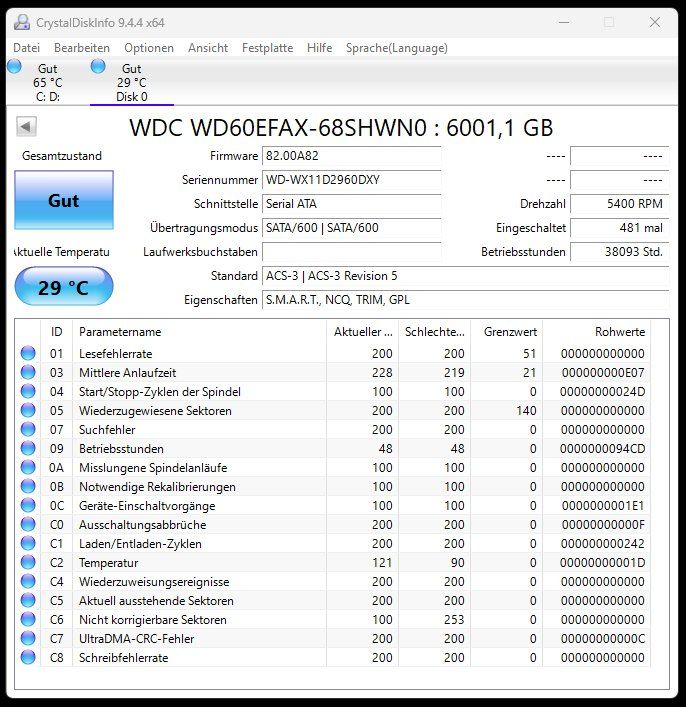Image resolution: width=686 pixels, height=707 pixels.
Task: Open the Bearbeiten menu
Action: click(82, 48)
